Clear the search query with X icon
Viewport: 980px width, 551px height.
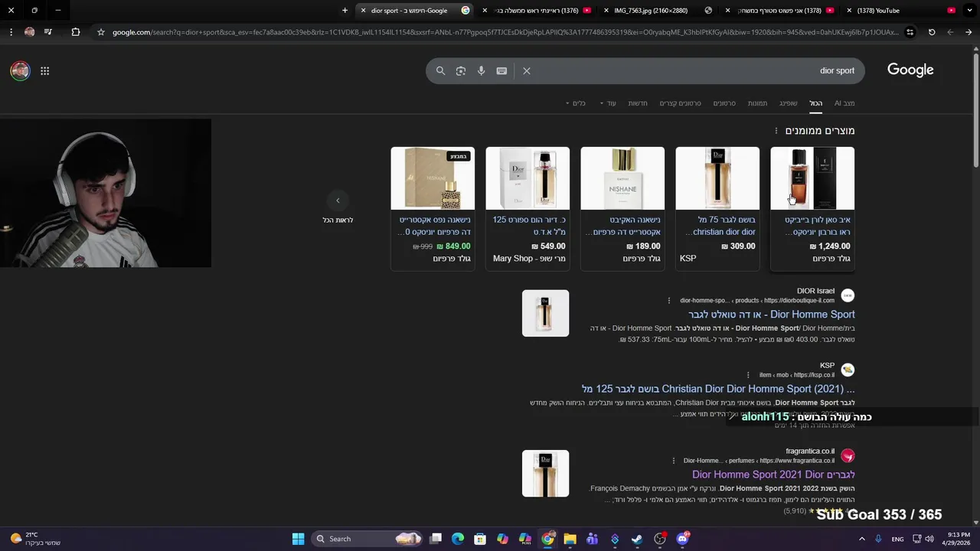tap(527, 70)
